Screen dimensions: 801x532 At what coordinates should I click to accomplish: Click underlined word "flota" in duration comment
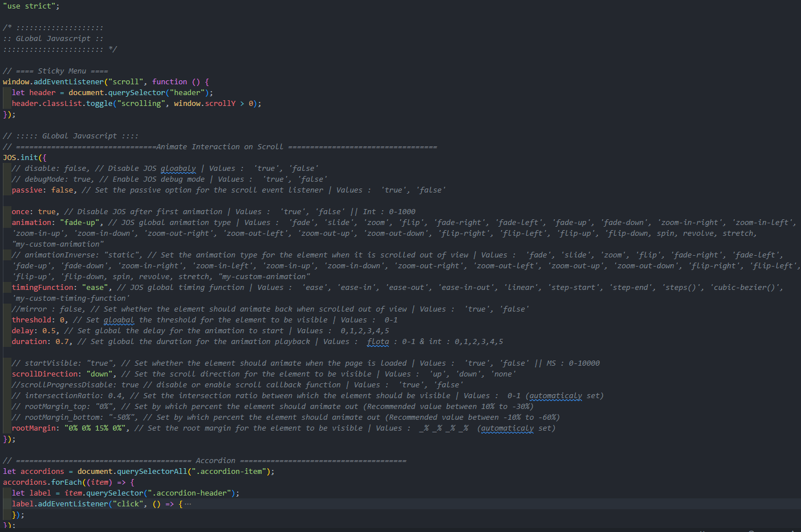[x=378, y=342]
